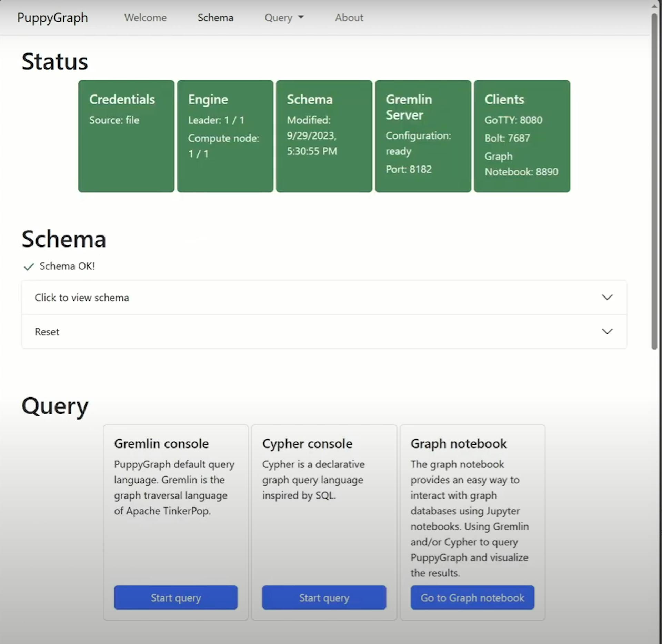Click the 'Source: file' text
662x644 pixels.
114,120
